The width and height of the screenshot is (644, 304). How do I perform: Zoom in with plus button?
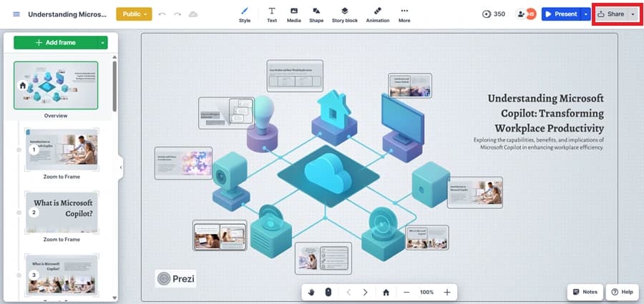(447, 292)
